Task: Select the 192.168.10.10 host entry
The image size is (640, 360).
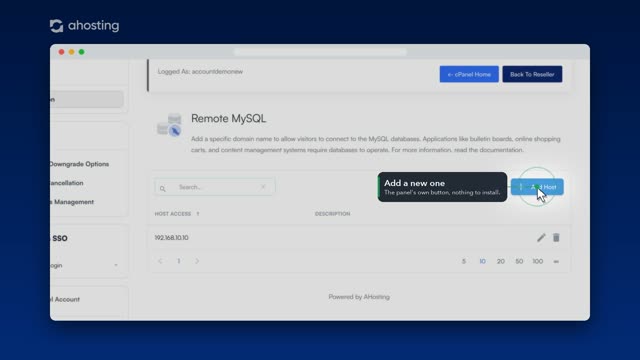Action: pyautogui.click(x=171, y=238)
